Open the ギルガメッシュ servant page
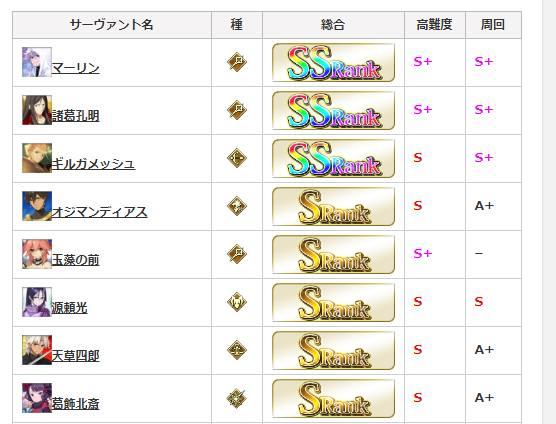 [93, 164]
